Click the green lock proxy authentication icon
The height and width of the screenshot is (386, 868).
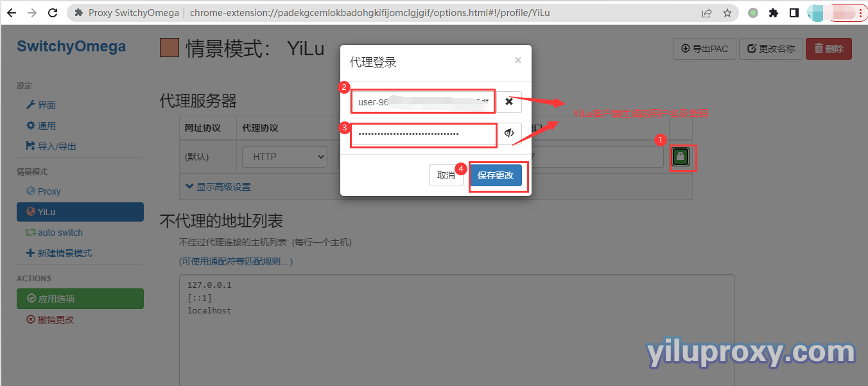[681, 157]
